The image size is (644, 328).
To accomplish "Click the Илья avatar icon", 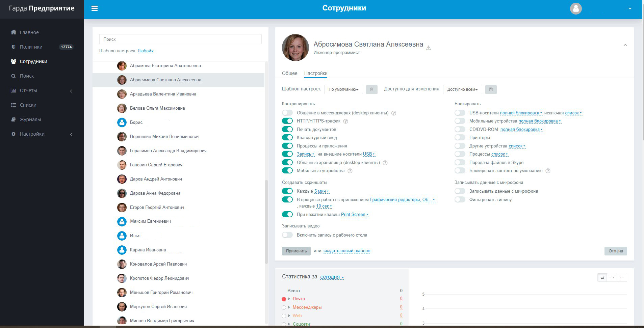I will 122,236.
